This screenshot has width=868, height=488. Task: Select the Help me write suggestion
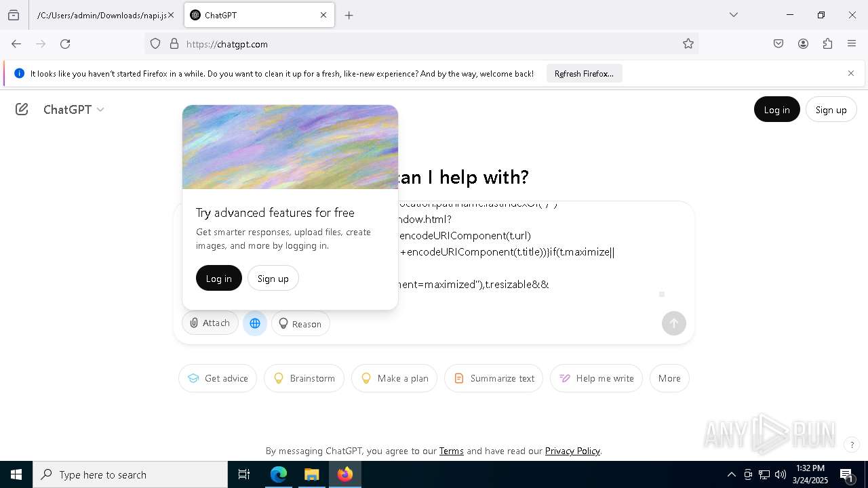tap(596, 378)
